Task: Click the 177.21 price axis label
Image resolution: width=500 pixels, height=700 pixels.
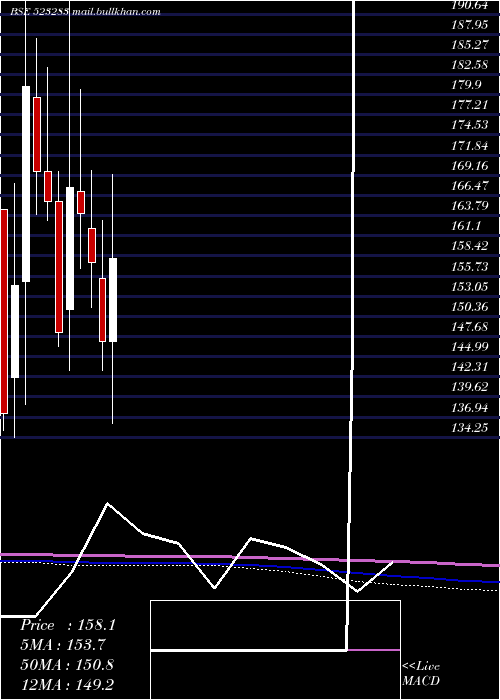Action: [x=470, y=105]
